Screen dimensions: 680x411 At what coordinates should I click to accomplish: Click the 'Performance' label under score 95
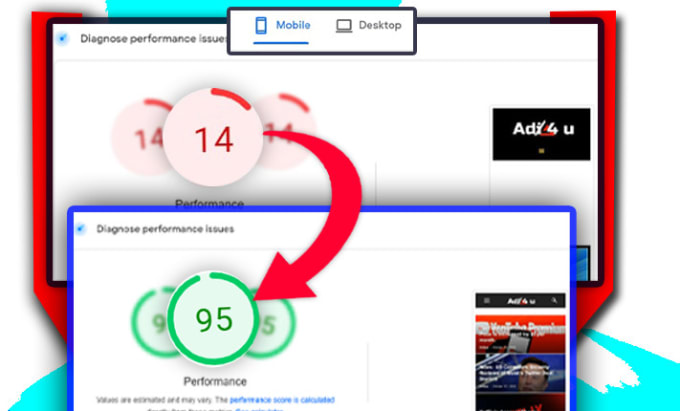[215, 382]
